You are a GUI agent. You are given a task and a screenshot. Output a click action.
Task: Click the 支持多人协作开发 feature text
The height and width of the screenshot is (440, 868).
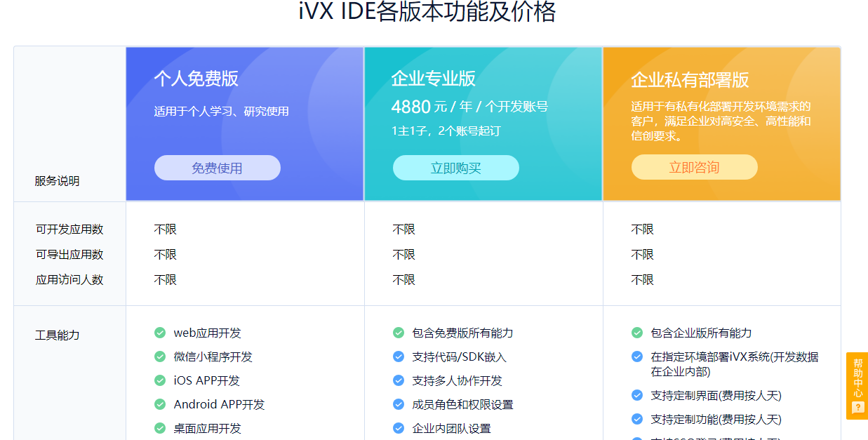pos(458,380)
